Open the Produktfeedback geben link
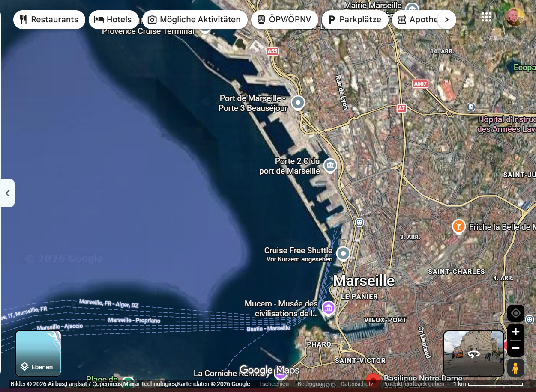The image size is (536, 392). point(413,384)
